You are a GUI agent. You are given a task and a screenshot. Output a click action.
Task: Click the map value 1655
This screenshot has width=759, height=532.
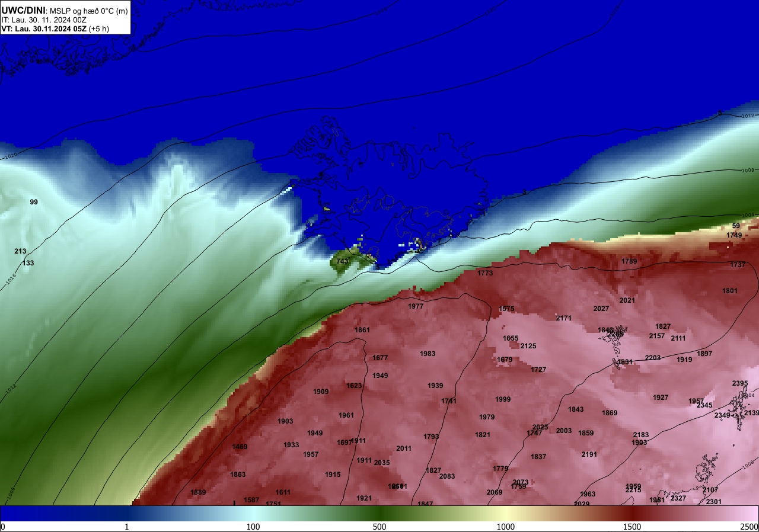[x=511, y=338]
